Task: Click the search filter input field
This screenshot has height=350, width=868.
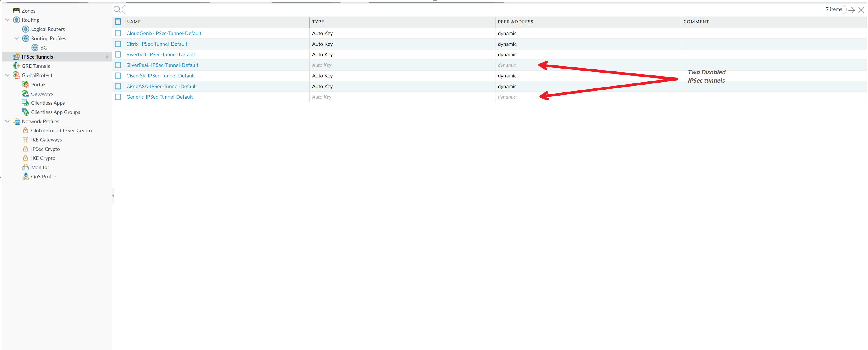Action: pos(472,9)
